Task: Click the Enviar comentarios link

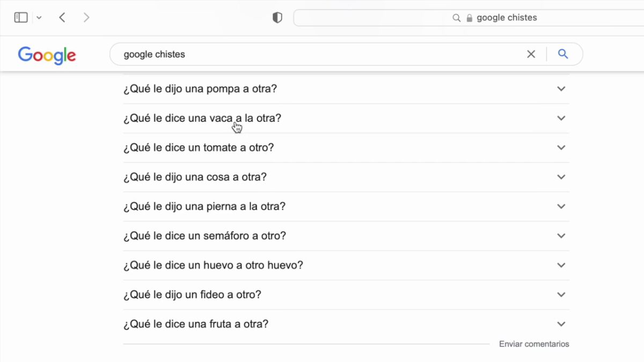Action: (533, 344)
